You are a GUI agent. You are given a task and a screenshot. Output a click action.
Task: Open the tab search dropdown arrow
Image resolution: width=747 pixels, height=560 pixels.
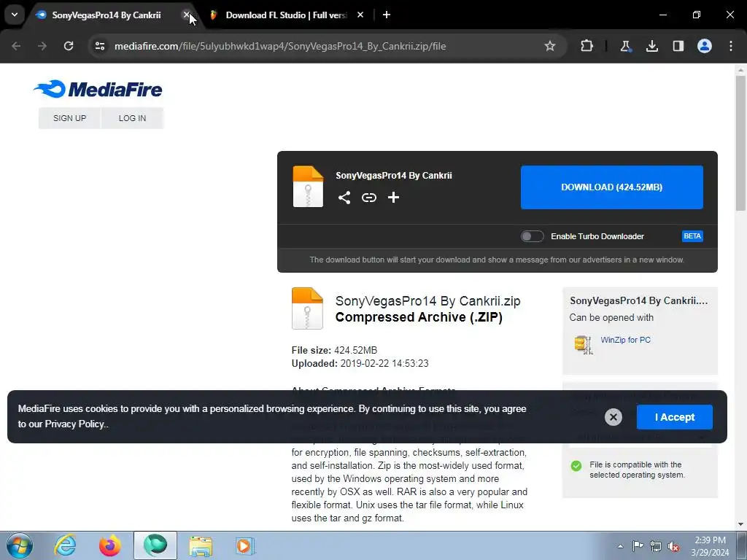tap(15, 15)
